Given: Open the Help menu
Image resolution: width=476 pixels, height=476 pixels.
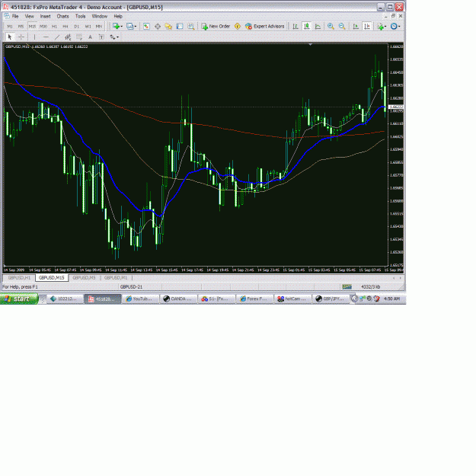Looking at the screenshot, I should point(118,16).
